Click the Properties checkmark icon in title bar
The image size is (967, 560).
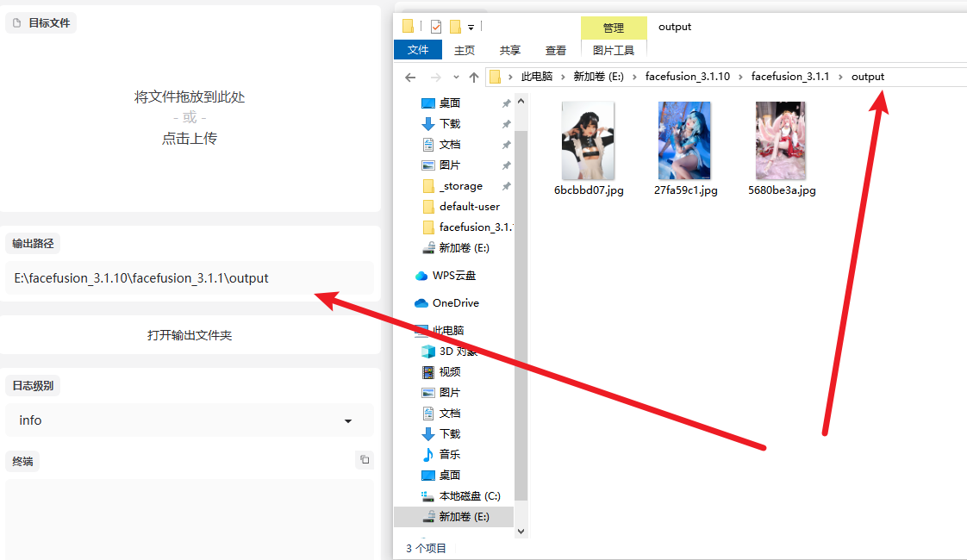pos(436,27)
